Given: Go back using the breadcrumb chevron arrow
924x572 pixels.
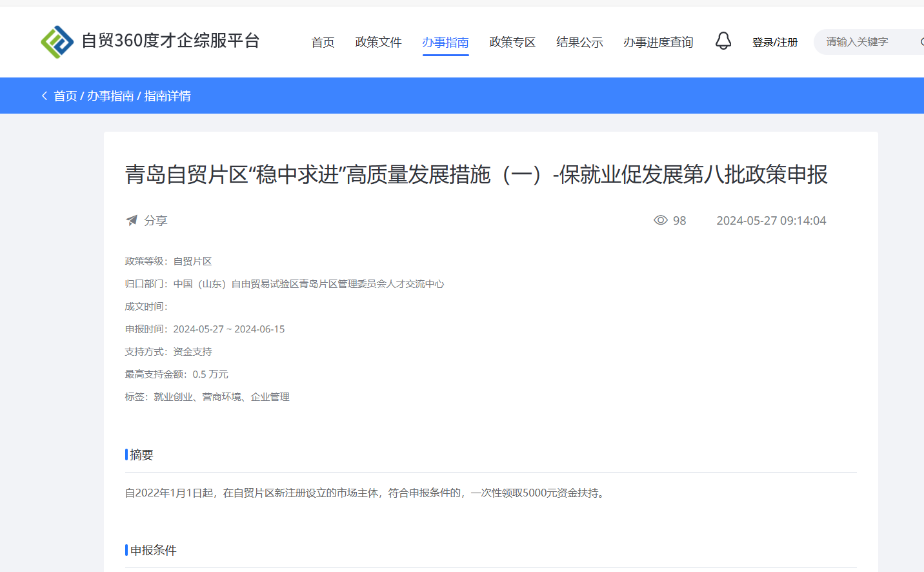Looking at the screenshot, I should [x=45, y=96].
